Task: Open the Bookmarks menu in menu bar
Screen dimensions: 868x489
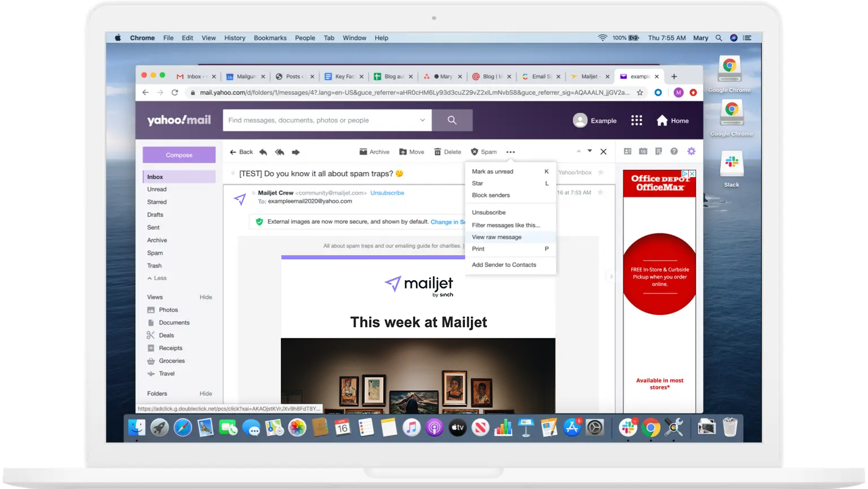Action: [270, 38]
